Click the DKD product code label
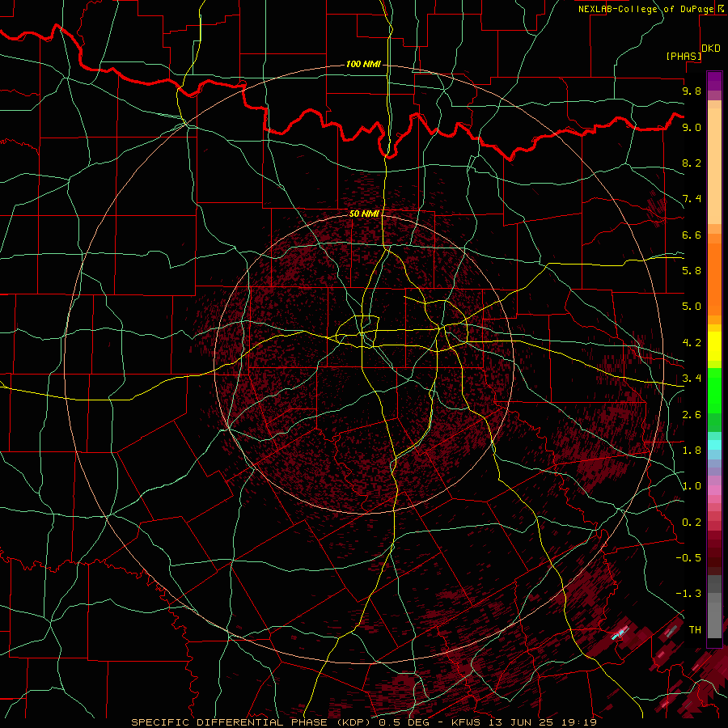Screen dimensions: 728x728 point(710,49)
